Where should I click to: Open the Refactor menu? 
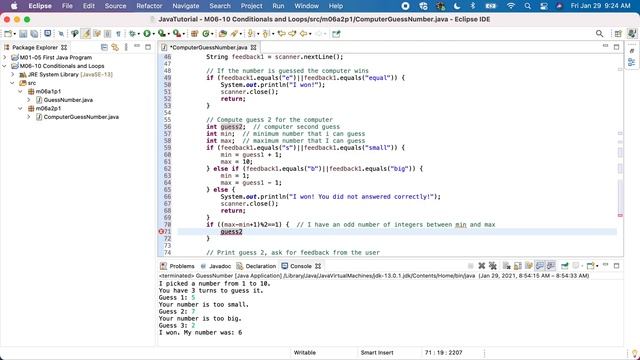pyautogui.click(x=149, y=6)
